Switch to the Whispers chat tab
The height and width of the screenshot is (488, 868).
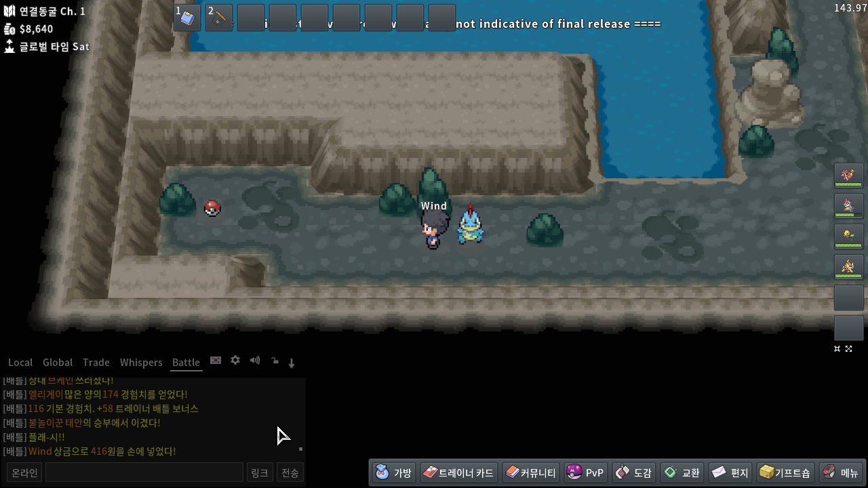coord(141,363)
